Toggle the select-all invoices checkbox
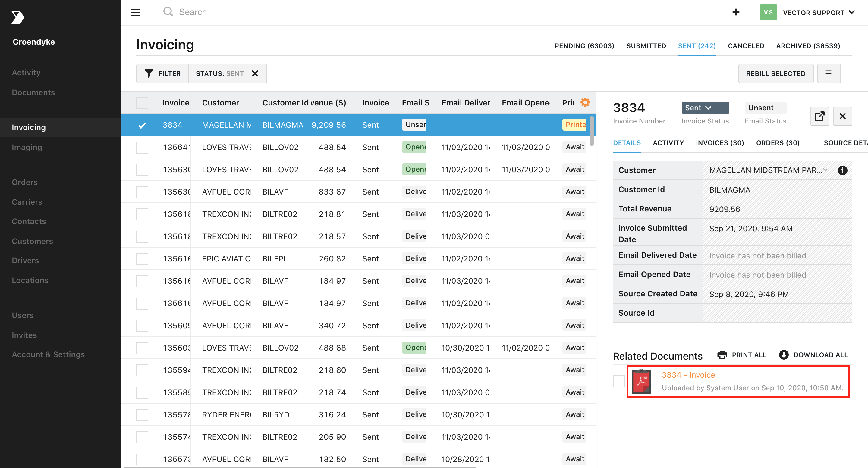The height and width of the screenshot is (468, 868). pyautogui.click(x=142, y=103)
